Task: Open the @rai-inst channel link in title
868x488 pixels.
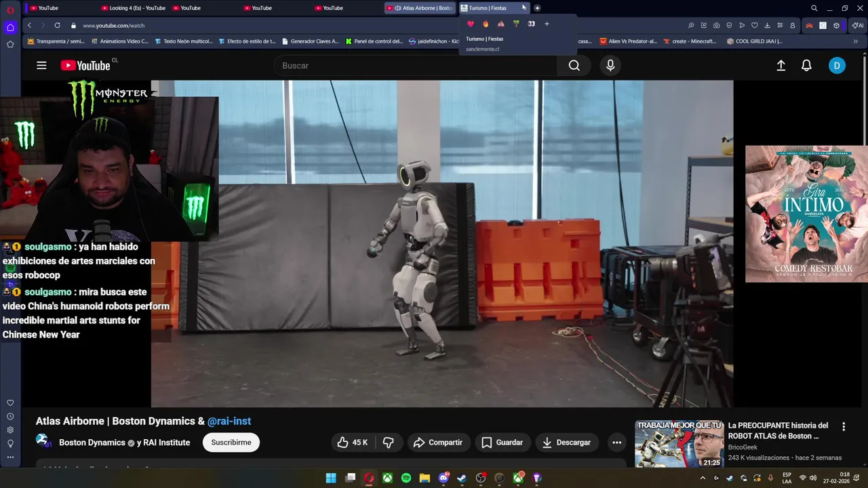Action: click(229, 421)
